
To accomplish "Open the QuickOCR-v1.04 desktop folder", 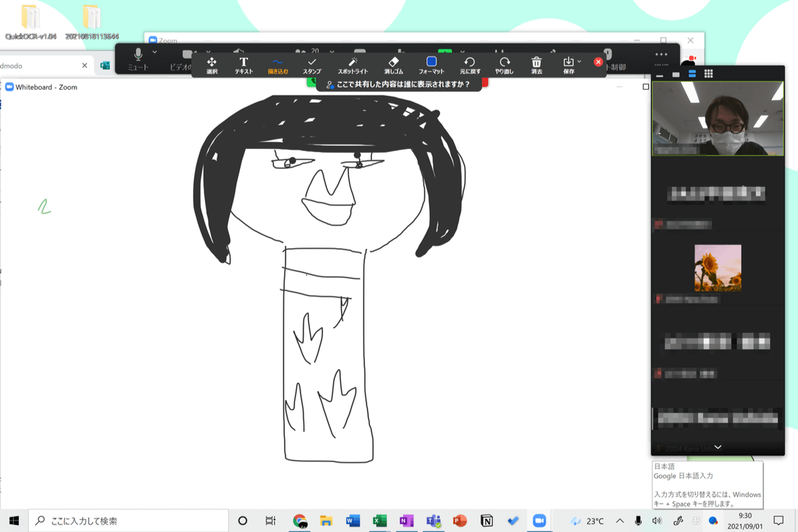I will (29, 22).
